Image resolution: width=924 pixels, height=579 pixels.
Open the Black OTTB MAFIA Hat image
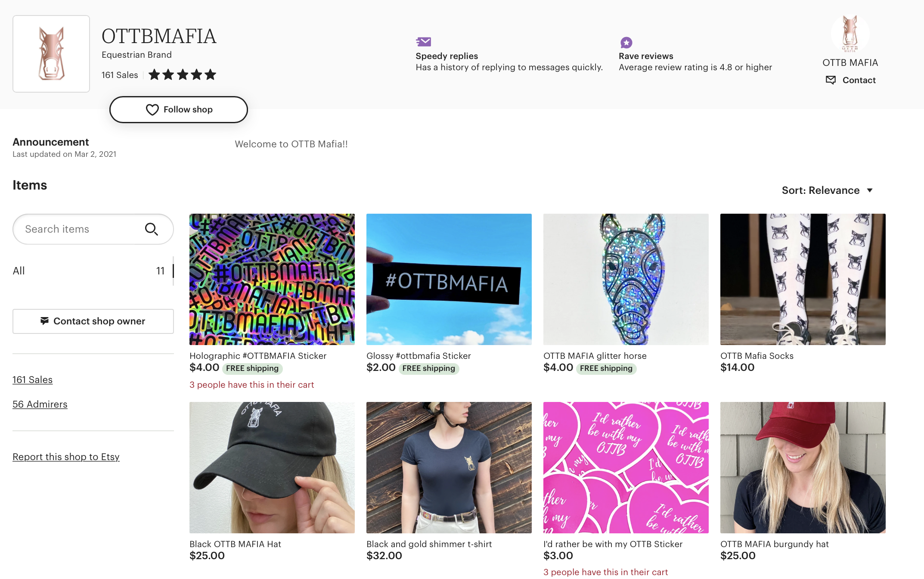point(272,467)
